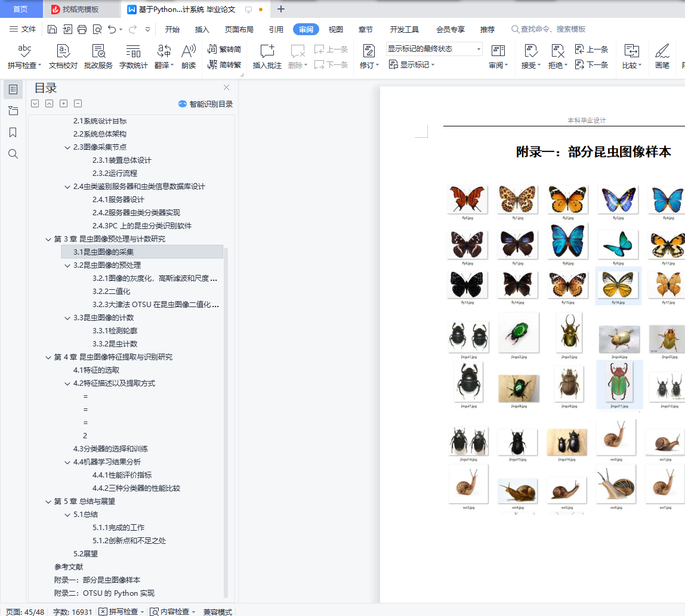Expand all outline levels with plus icon
This screenshot has height=616, width=685.
[x=64, y=104]
